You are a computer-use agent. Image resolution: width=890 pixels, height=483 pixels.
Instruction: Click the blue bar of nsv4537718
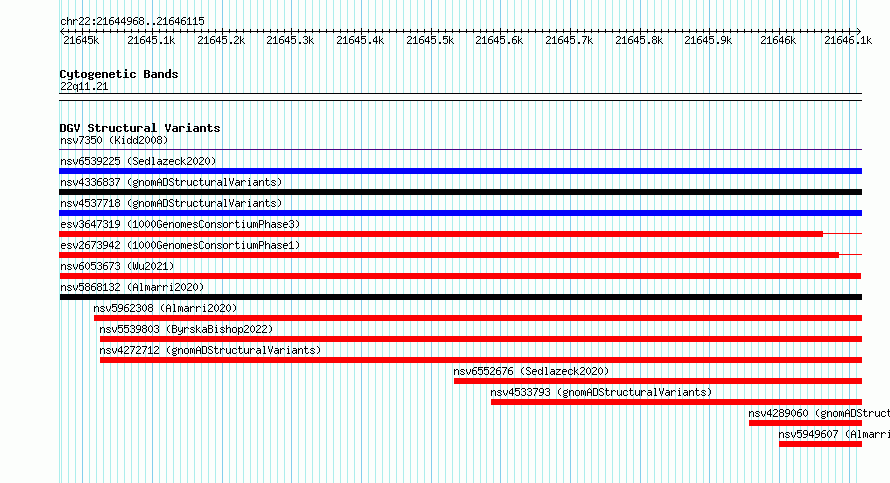460,213
